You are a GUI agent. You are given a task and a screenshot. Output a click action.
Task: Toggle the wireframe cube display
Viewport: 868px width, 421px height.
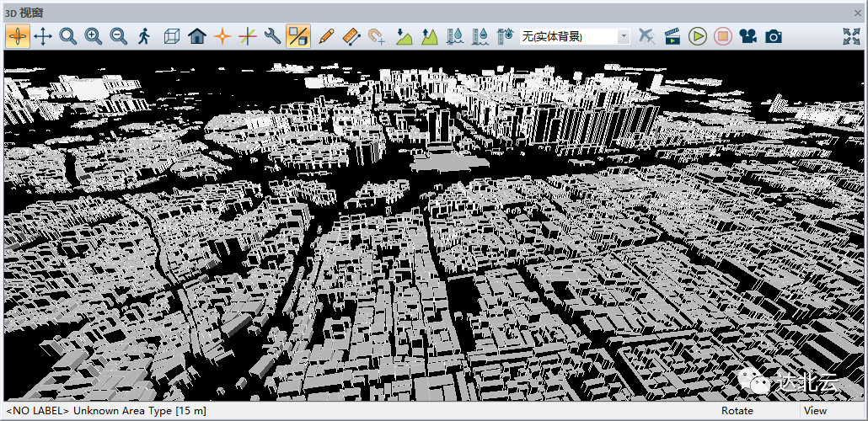coord(172,36)
